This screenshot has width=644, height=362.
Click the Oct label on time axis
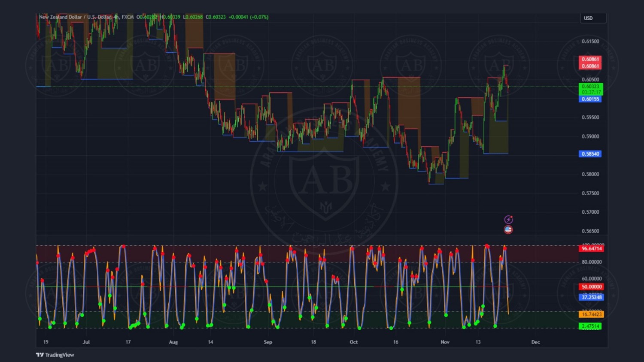pyautogui.click(x=354, y=342)
